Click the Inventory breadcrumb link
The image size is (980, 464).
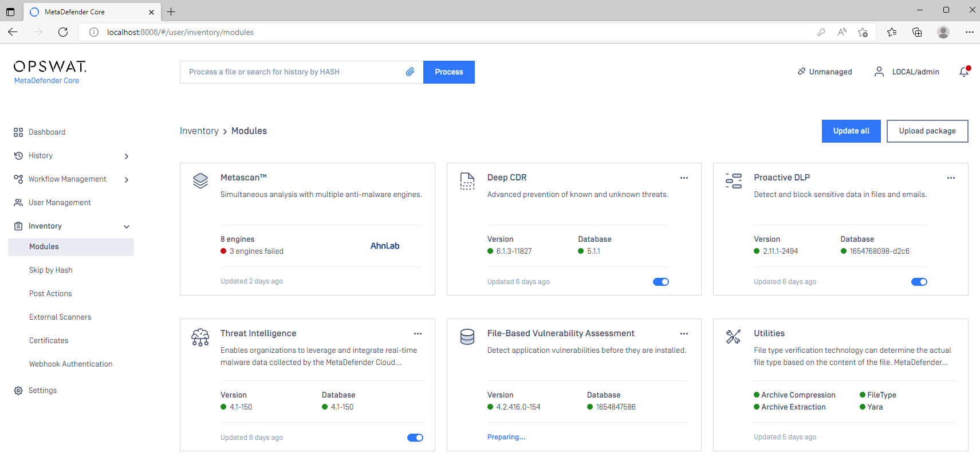(199, 131)
